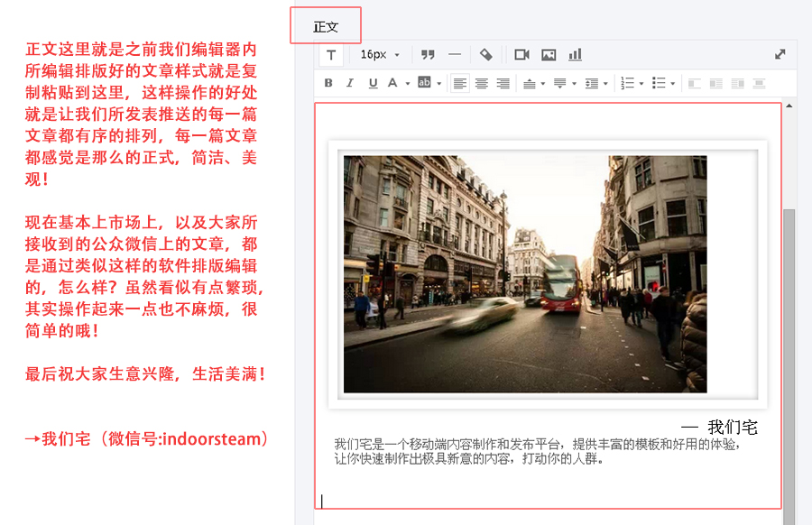Expand editor to fullscreen mode
This screenshot has height=525, width=812.
pos(780,54)
